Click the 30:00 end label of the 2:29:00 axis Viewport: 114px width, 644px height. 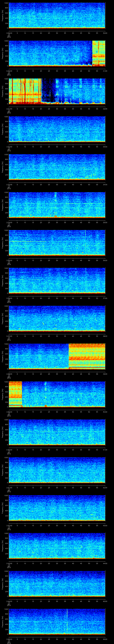pos(105,33)
